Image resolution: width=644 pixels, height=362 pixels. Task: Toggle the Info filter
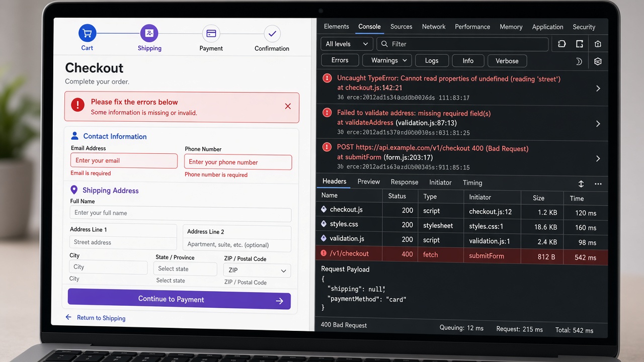(468, 61)
